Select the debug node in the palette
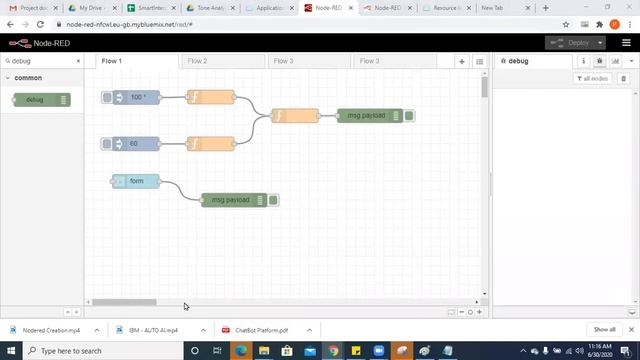The height and width of the screenshot is (360, 640). tap(42, 100)
